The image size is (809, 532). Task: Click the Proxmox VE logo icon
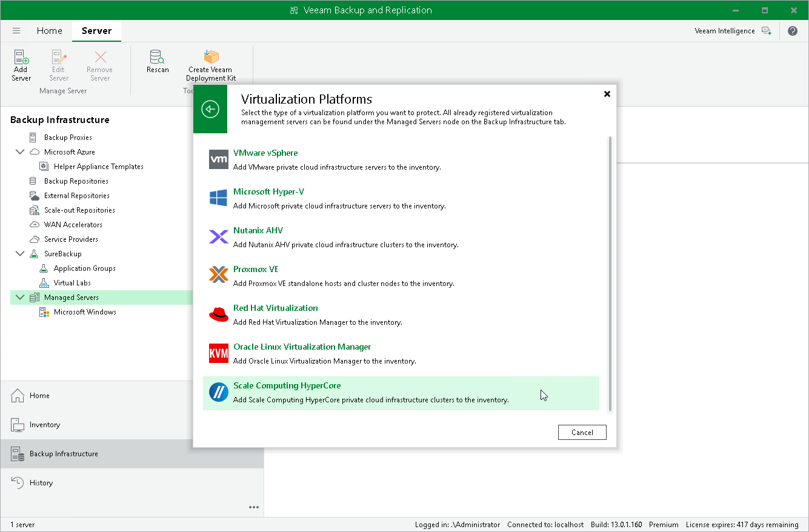click(219, 276)
